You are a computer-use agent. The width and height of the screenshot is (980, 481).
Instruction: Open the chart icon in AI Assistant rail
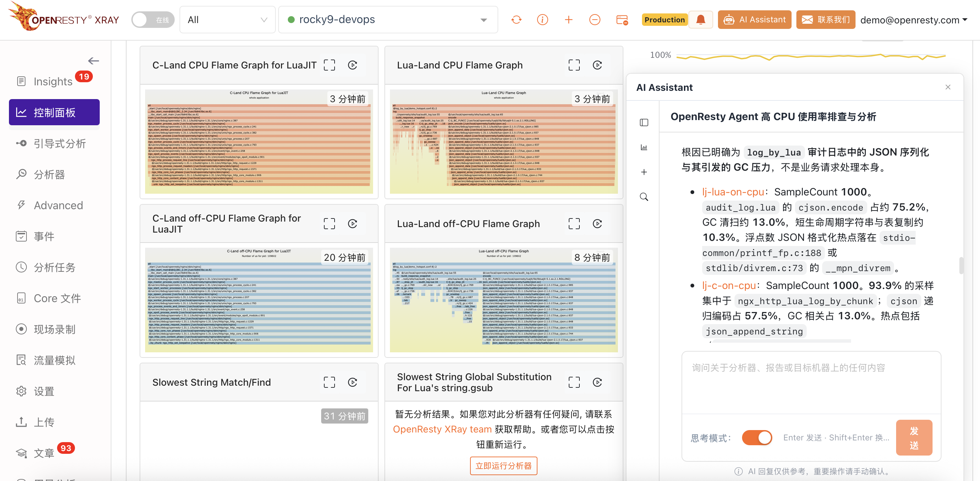644,147
